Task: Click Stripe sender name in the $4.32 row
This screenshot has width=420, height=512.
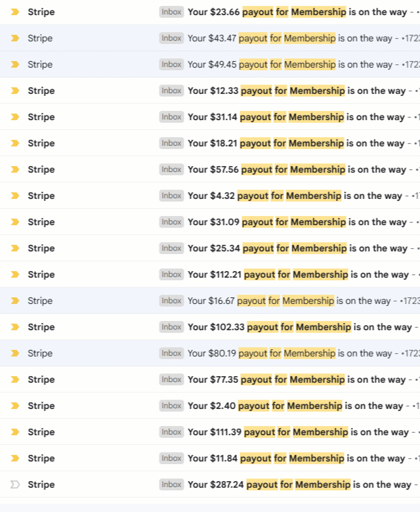Action: pos(41,196)
